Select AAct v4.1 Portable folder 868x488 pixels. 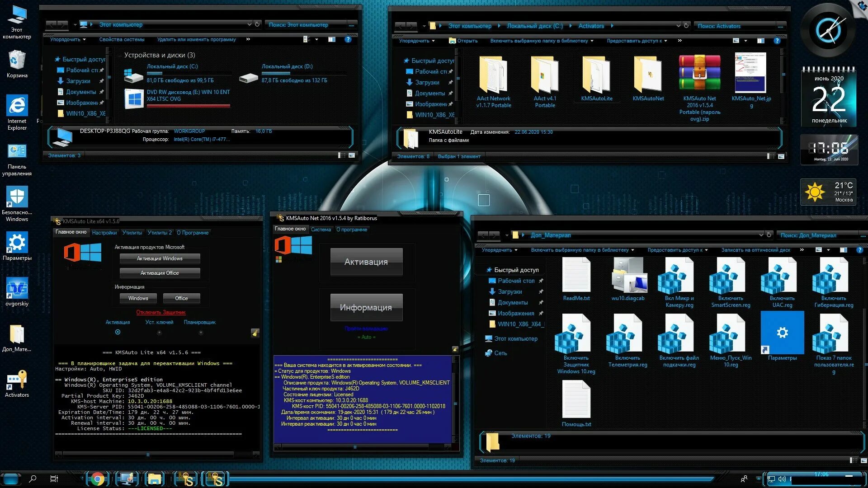(545, 82)
